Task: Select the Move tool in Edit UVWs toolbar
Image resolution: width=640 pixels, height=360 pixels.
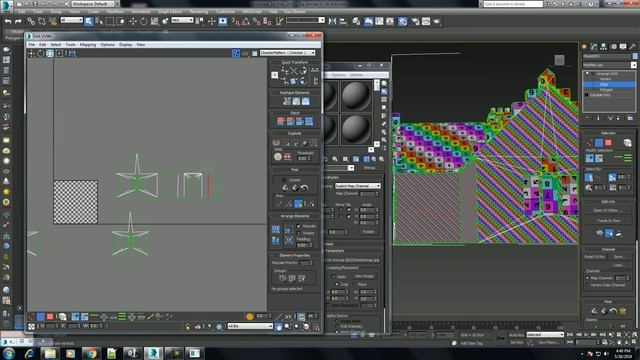Action: click(x=31, y=53)
